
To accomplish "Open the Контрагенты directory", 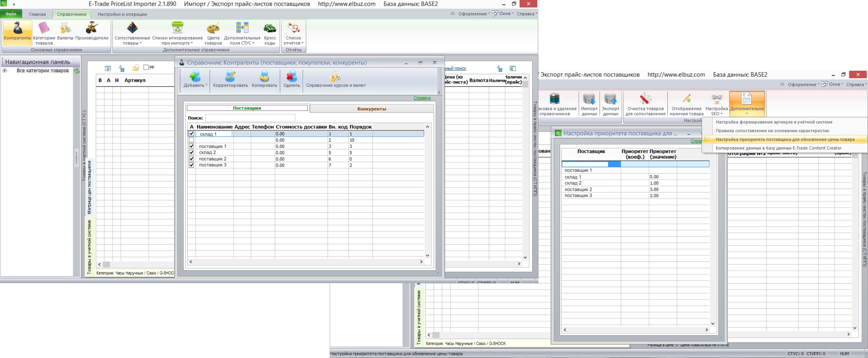I will (x=18, y=33).
